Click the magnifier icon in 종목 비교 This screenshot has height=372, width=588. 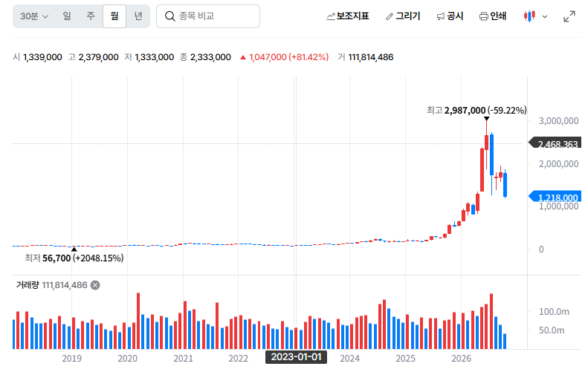[x=170, y=16]
